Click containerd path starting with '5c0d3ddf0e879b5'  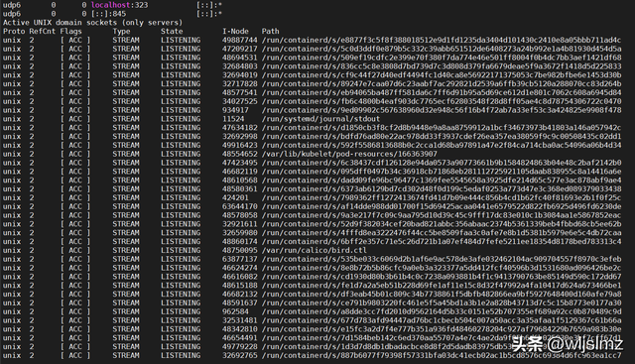coord(442,49)
